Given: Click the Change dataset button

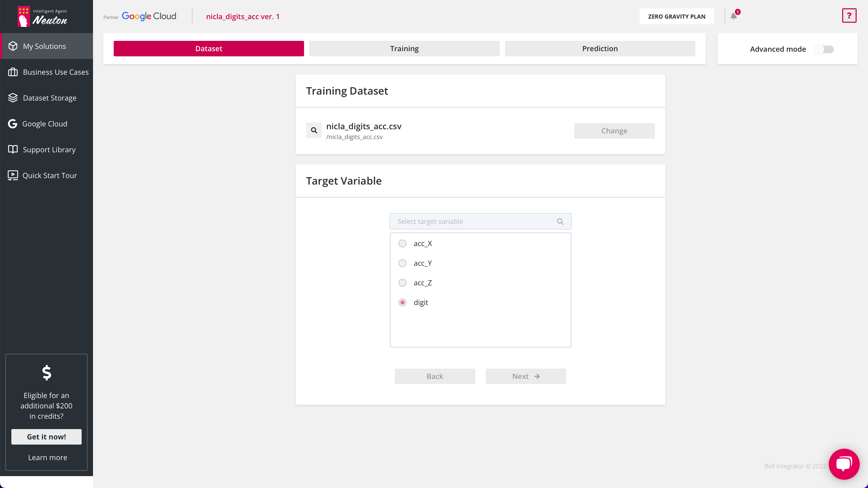Looking at the screenshot, I should click(x=614, y=131).
